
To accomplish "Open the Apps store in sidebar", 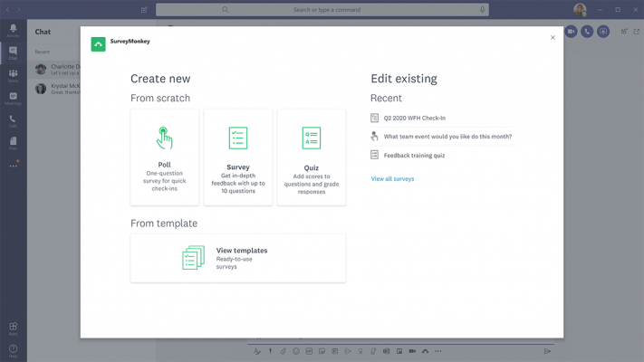I will coord(14,329).
